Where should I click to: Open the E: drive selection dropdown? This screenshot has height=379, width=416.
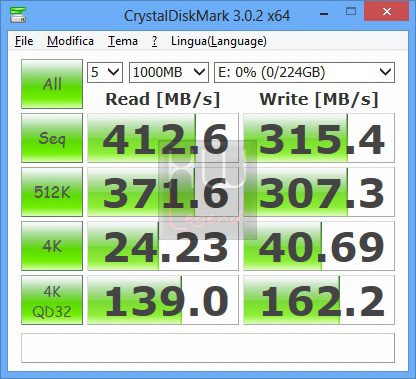tap(304, 72)
